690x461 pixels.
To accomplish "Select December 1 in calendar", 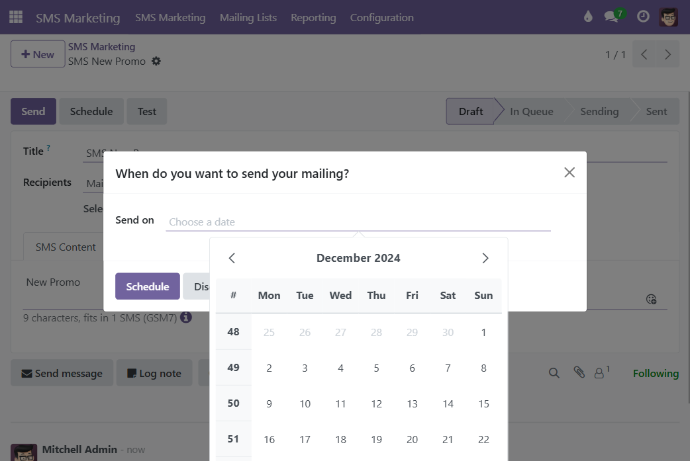I will [x=484, y=332].
